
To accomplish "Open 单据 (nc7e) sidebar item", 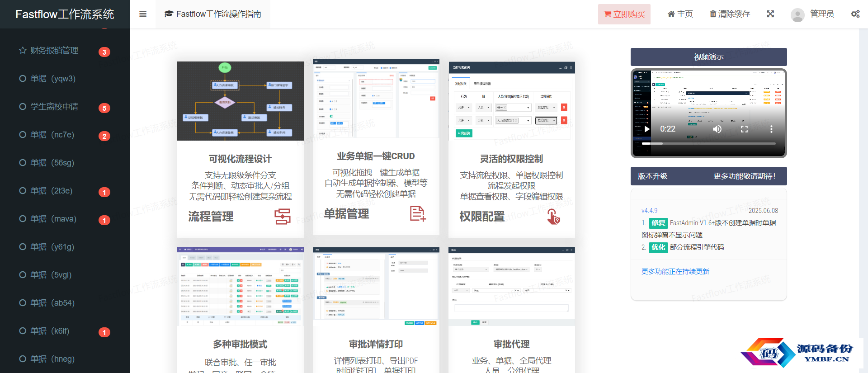I will pos(65,135).
